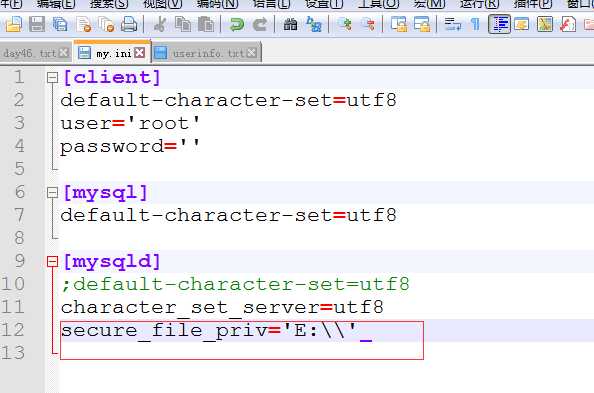
Task: Collapse the [client] section fold marker
Action: (x=52, y=78)
